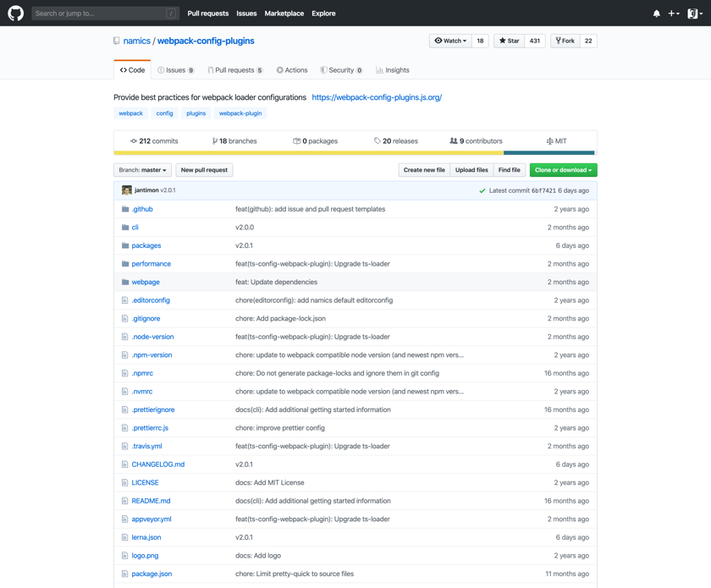Click the Find file button
This screenshot has height=588, width=711.
(x=510, y=170)
